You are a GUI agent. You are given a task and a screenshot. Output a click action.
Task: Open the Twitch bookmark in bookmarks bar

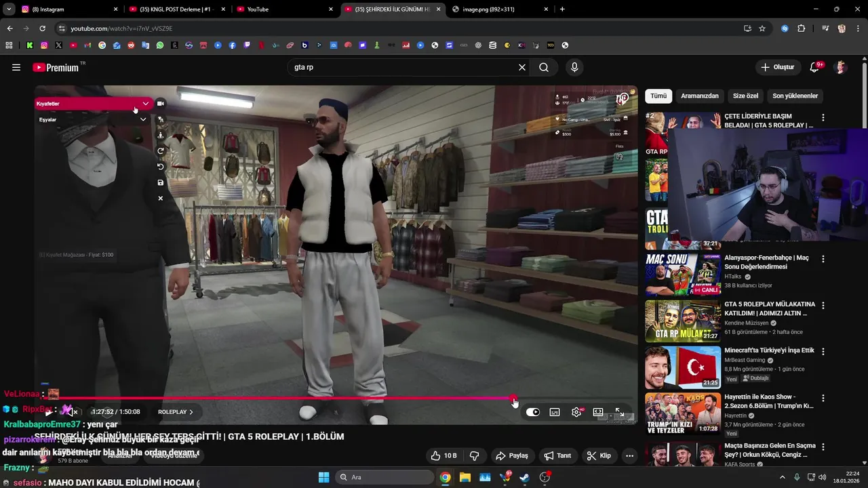(x=247, y=45)
